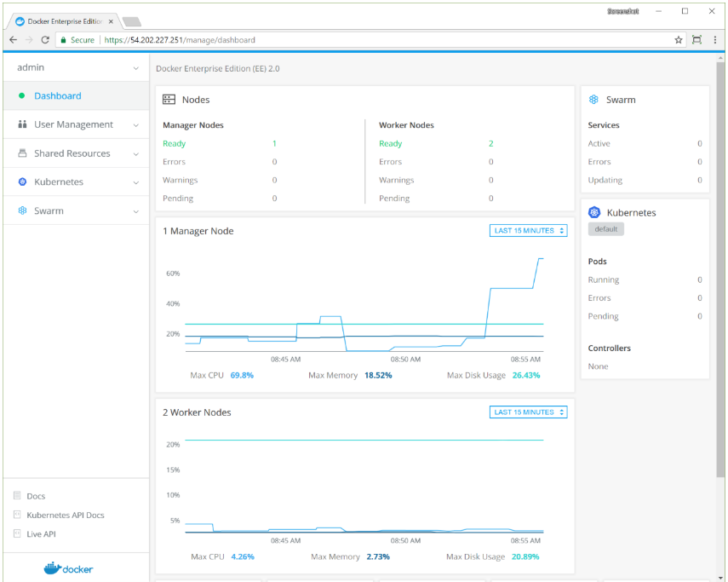Click the Shared Resources icon

pyautogui.click(x=23, y=153)
